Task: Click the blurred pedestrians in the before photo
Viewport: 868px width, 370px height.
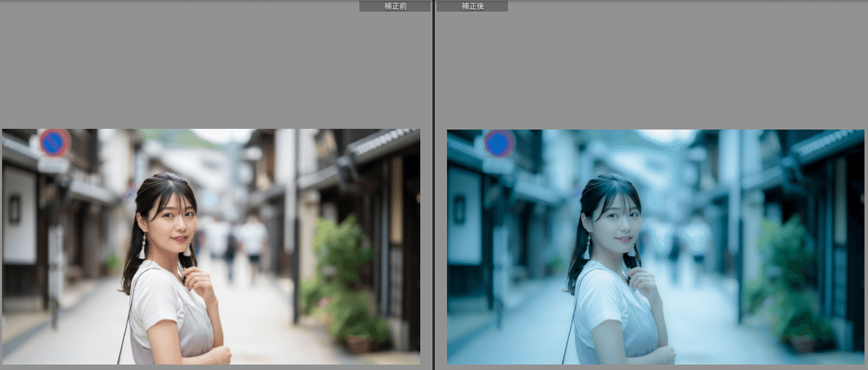Action: click(x=242, y=243)
